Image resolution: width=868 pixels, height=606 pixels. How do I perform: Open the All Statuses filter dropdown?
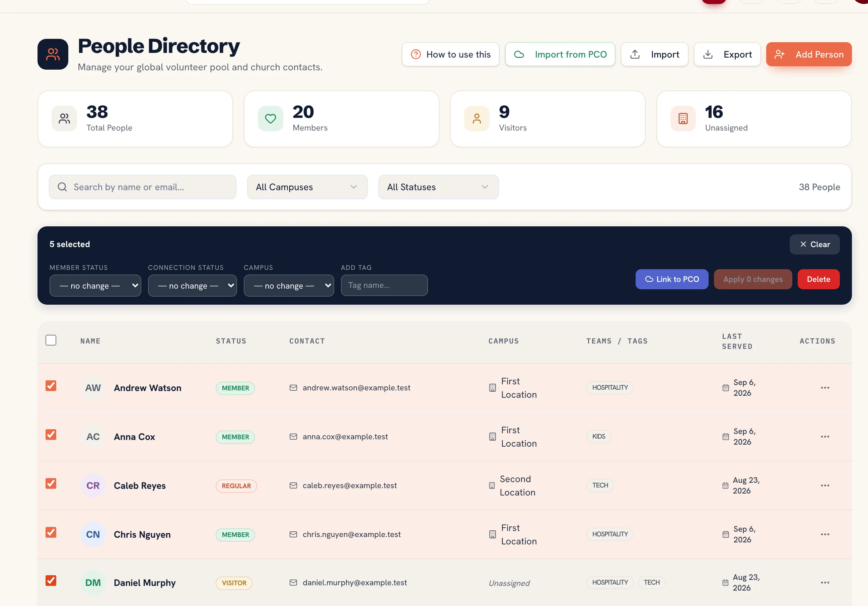pyautogui.click(x=438, y=187)
